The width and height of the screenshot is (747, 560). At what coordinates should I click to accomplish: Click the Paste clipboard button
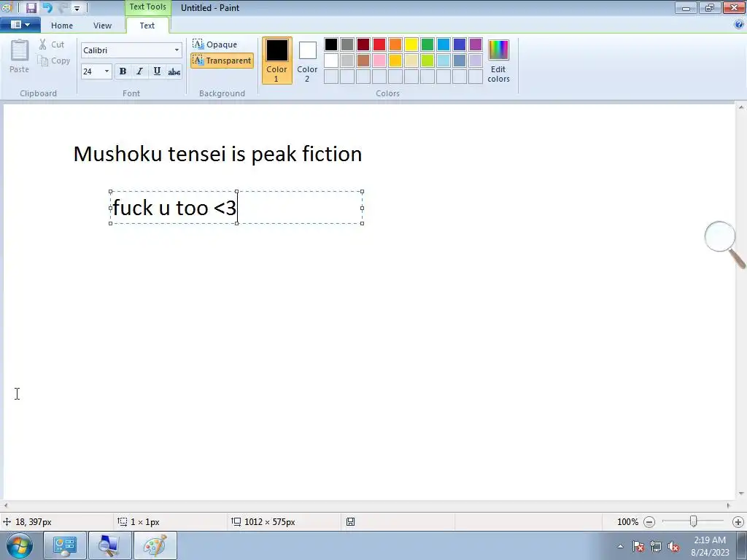click(20, 56)
